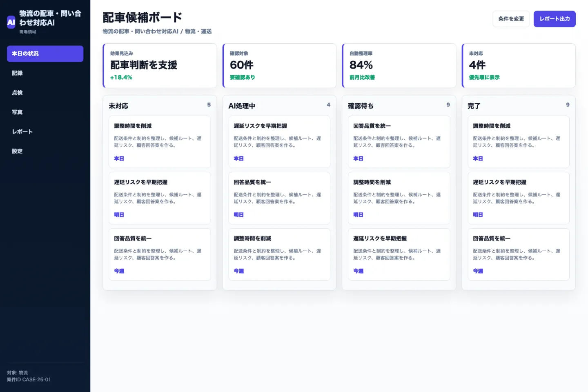Go to 記録 sidebar item

coord(45,73)
